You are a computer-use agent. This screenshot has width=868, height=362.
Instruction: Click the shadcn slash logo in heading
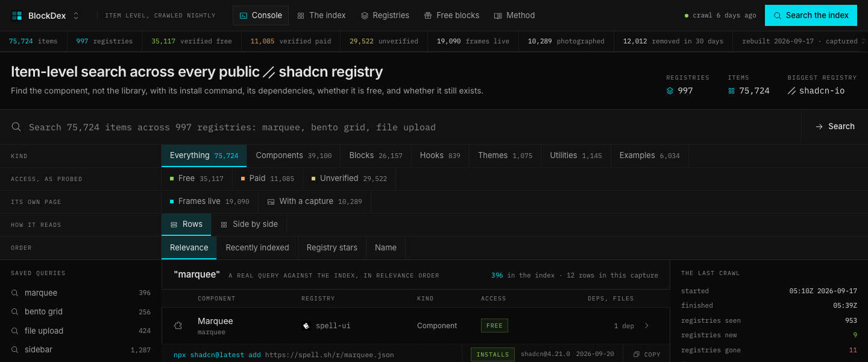point(269,72)
